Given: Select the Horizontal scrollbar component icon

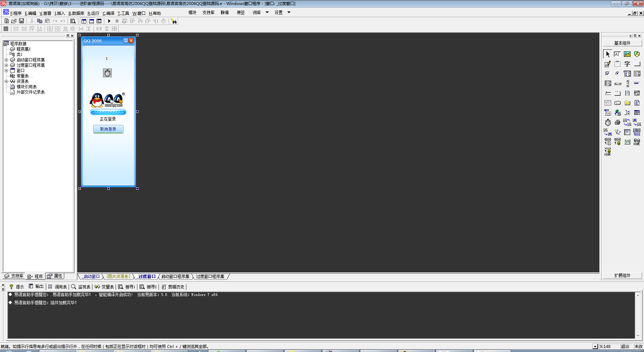Looking at the screenshot, I should (x=617, y=83).
